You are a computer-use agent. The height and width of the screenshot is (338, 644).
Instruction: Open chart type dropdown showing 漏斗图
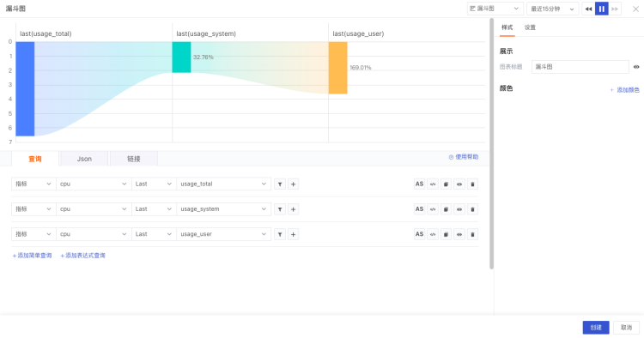495,9
